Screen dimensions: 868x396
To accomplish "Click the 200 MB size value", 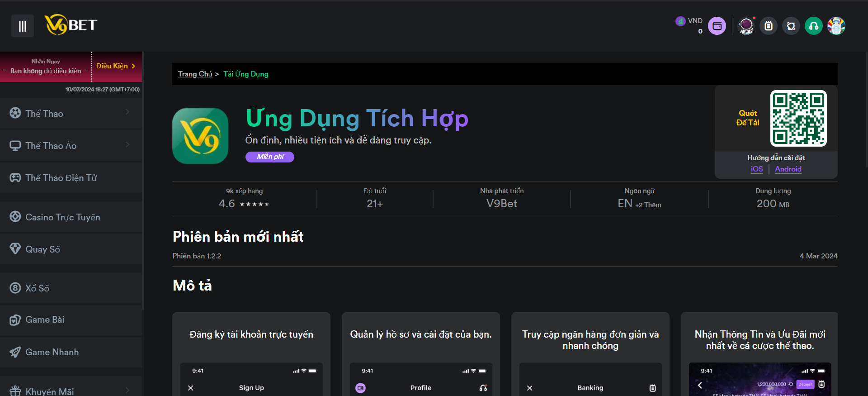I will point(773,204).
